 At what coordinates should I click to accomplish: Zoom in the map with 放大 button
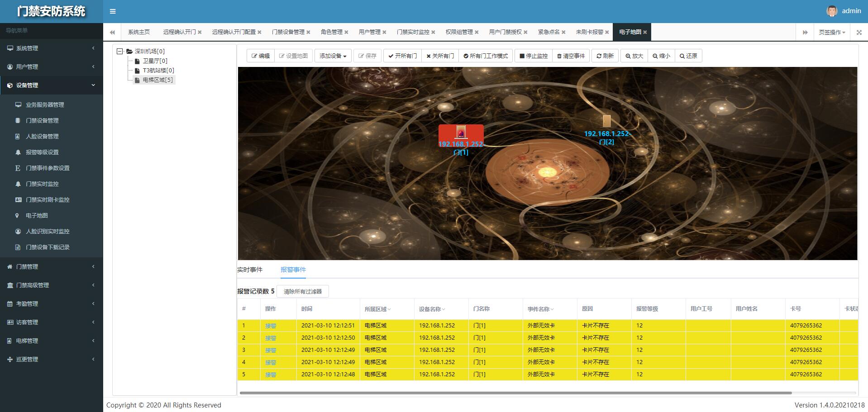634,56
